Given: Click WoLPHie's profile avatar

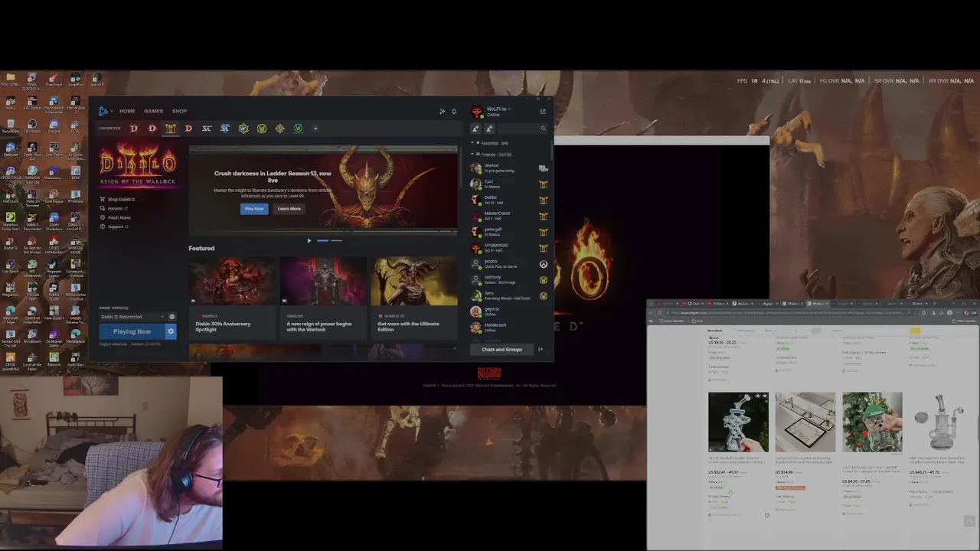Looking at the screenshot, I should pyautogui.click(x=477, y=112).
